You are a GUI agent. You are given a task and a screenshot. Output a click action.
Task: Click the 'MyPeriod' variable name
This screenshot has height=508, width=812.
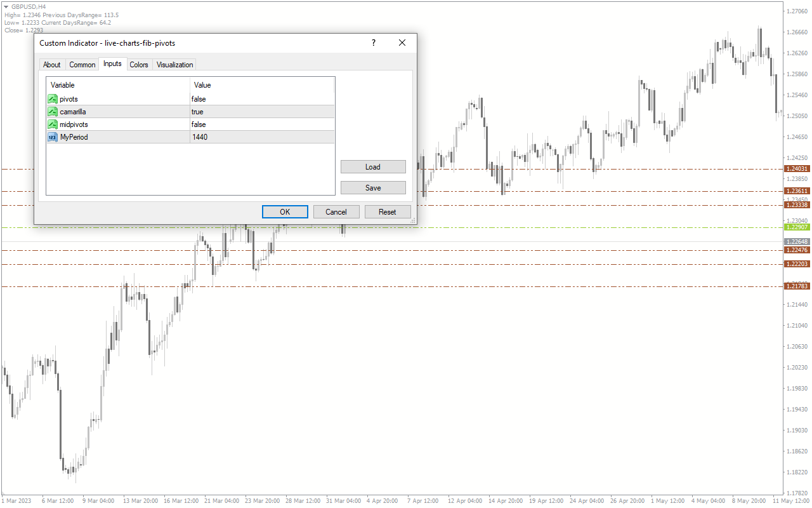point(74,137)
